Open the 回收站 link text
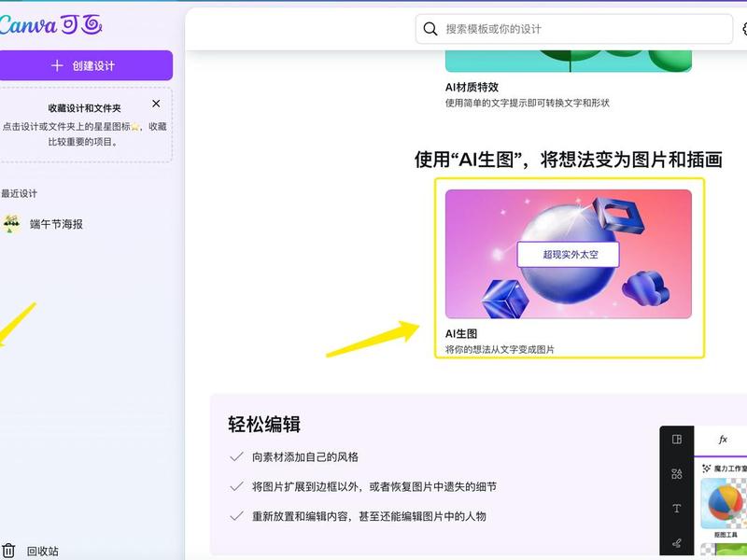Screen dimensions: 747x560 coord(43,552)
